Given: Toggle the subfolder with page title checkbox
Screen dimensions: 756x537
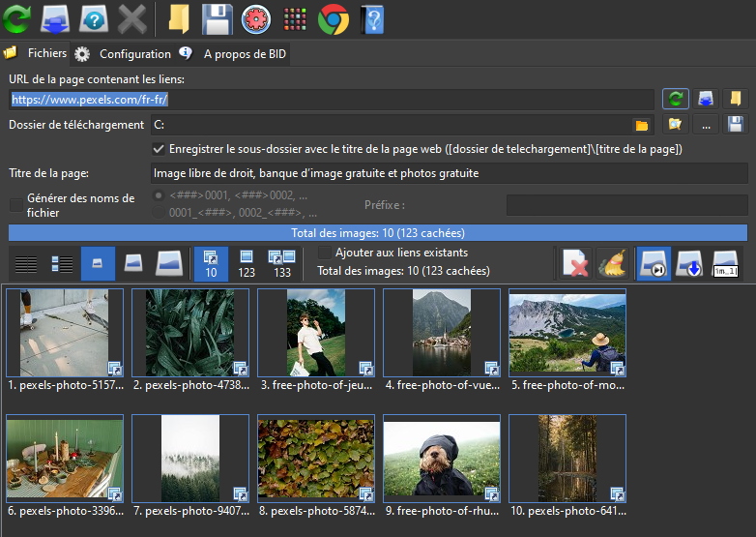Looking at the screenshot, I should pos(159,149).
